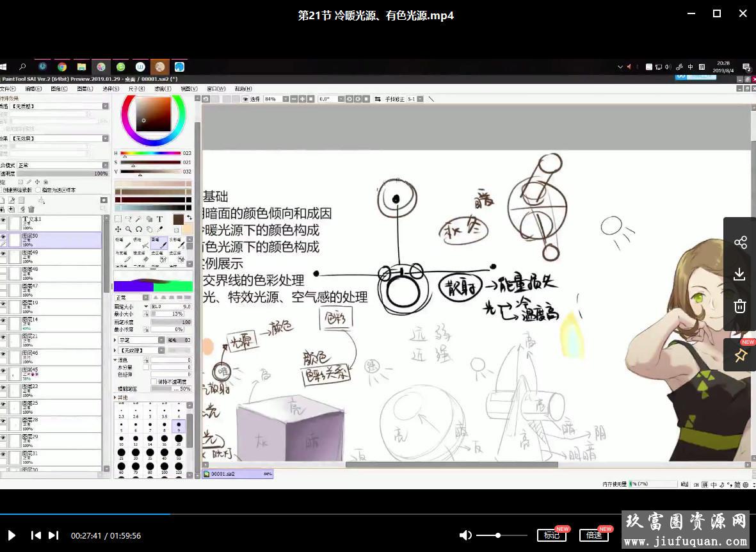Click the hue H slider
756x552 pixels.
pos(150,153)
